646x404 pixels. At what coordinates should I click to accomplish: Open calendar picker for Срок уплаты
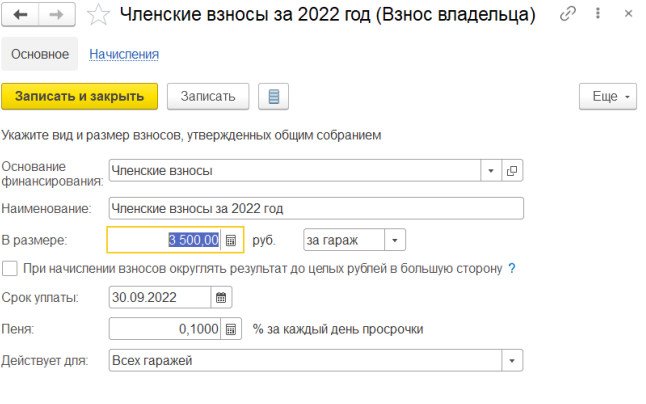click(221, 297)
